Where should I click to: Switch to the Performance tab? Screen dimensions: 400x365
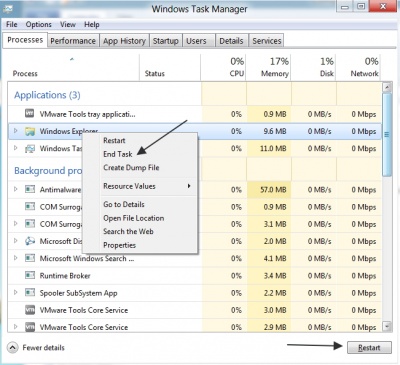click(x=73, y=41)
